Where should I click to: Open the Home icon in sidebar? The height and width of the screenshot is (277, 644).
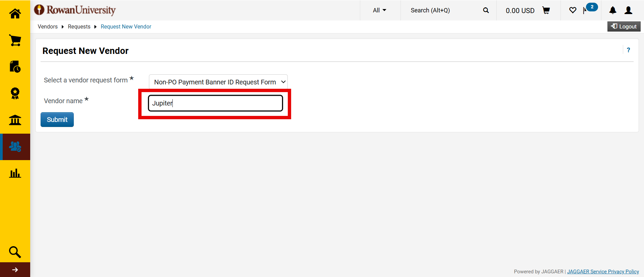pyautogui.click(x=15, y=13)
